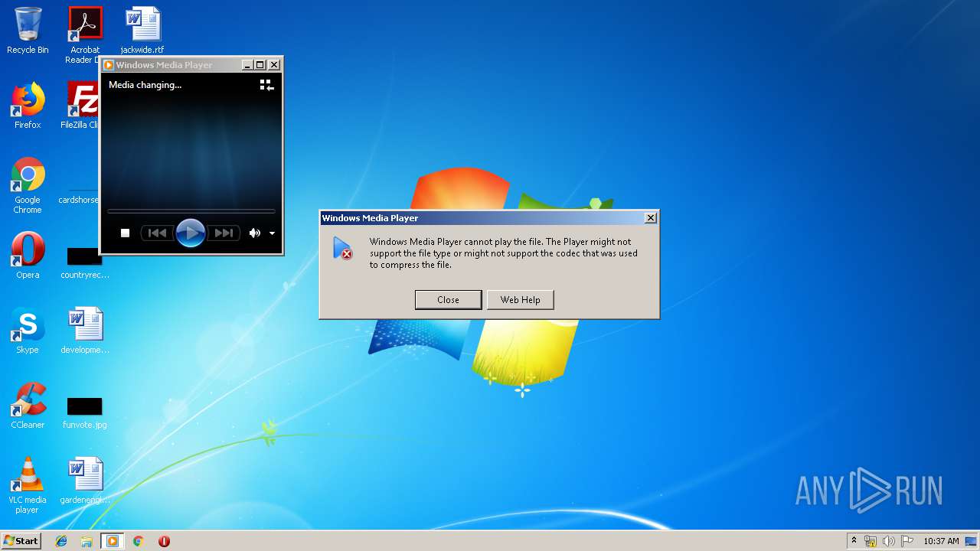Open the clock showing 10:37 AM

tap(941, 541)
